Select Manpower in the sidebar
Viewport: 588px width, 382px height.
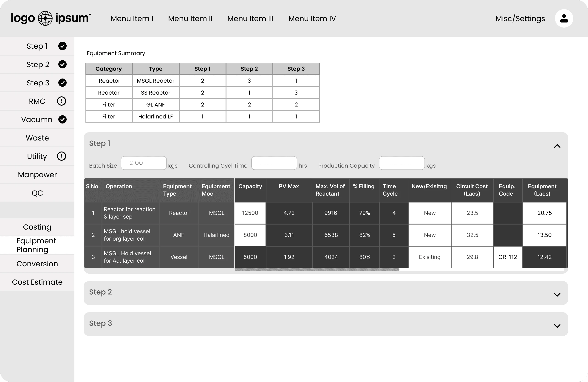tap(37, 174)
